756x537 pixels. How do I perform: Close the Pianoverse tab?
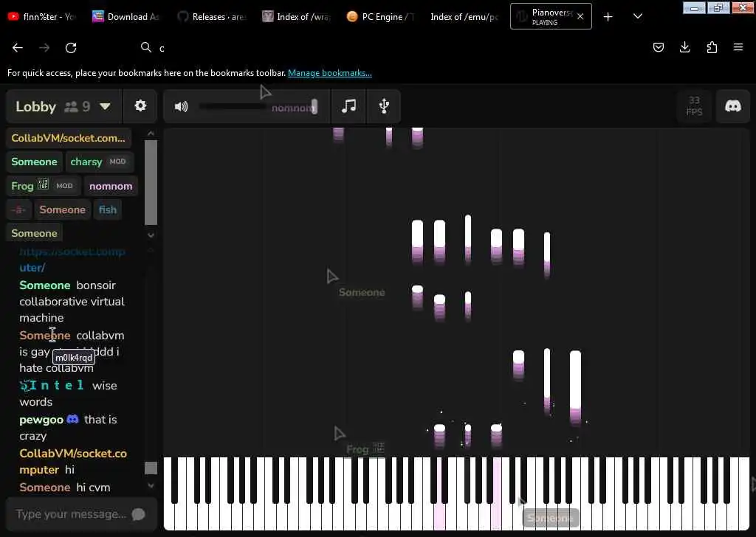[580, 16]
